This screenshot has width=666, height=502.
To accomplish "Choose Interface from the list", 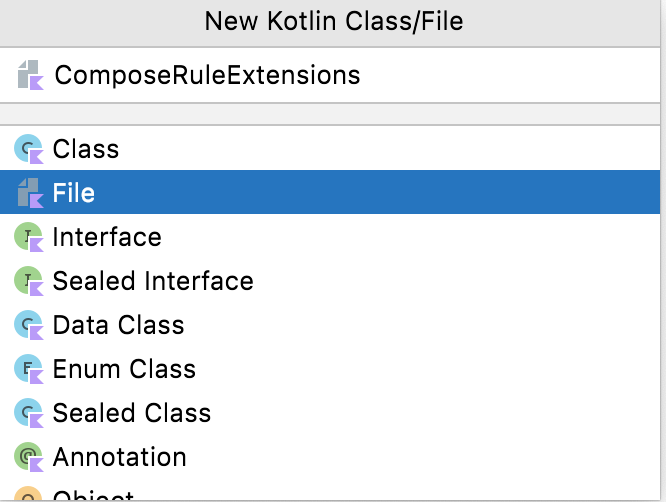I will [x=107, y=238].
